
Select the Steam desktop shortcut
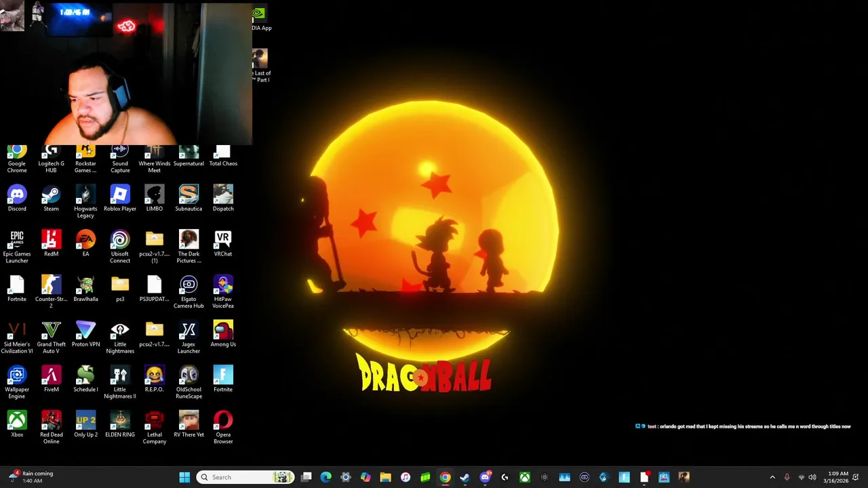tap(51, 199)
